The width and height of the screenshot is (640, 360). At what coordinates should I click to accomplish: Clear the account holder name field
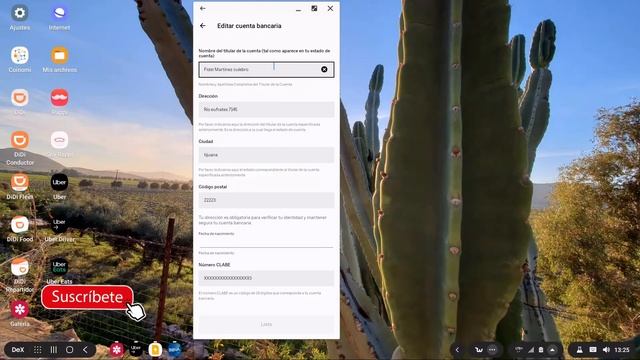[324, 69]
